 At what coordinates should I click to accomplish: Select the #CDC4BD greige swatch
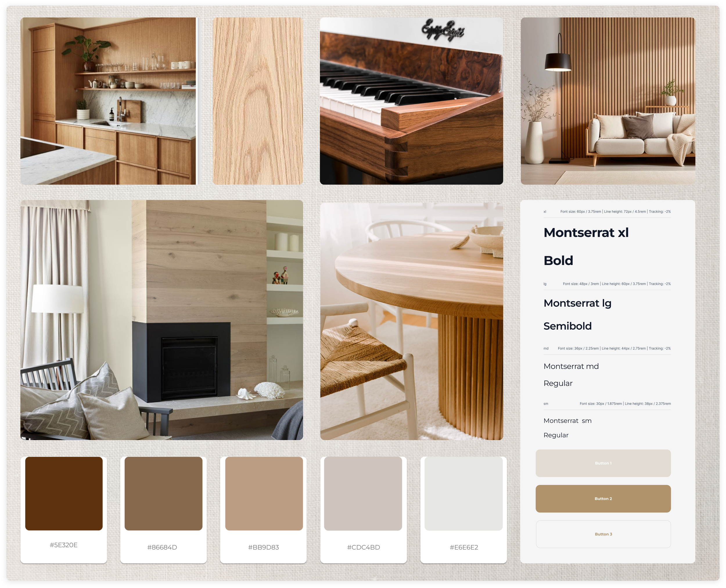pyautogui.click(x=363, y=494)
